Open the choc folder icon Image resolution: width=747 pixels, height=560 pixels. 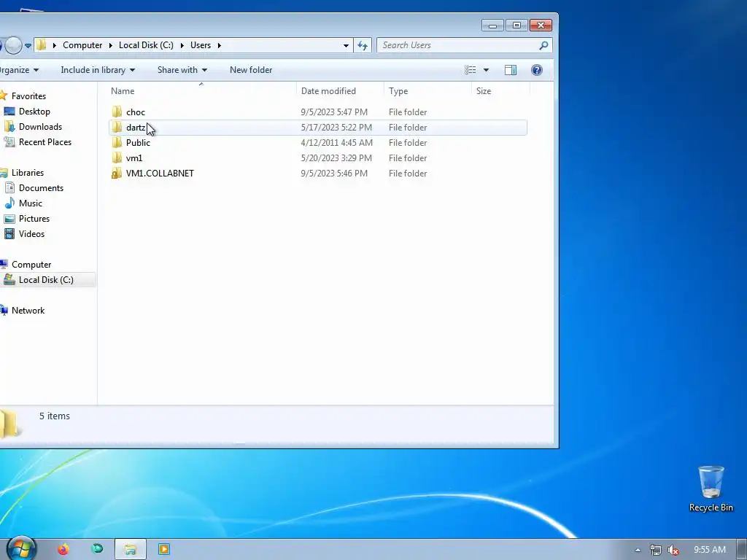[x=117, y=112]
